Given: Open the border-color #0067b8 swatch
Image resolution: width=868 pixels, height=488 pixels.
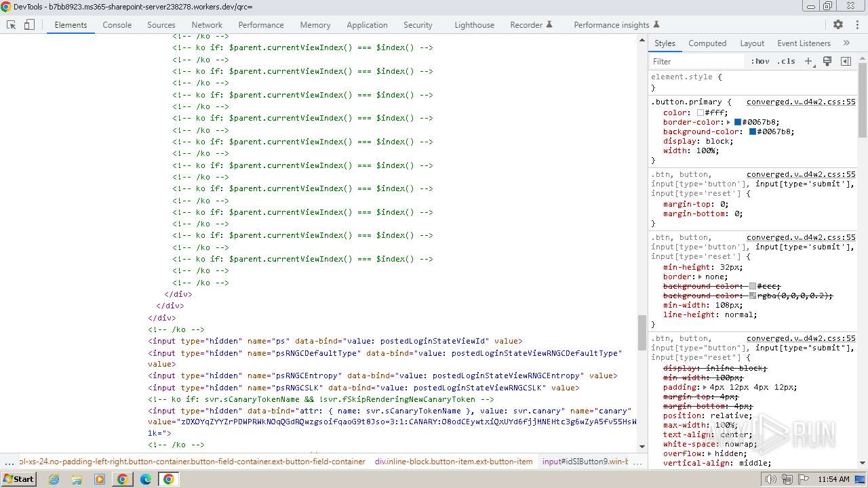Looking at the screenshot, I should tap(738, 123).
